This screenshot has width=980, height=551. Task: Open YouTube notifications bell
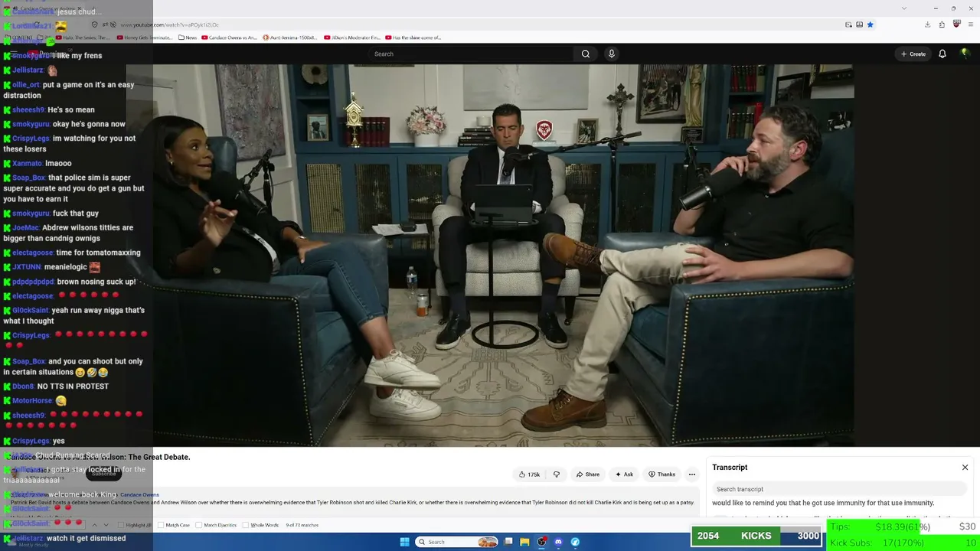(942, 54)
